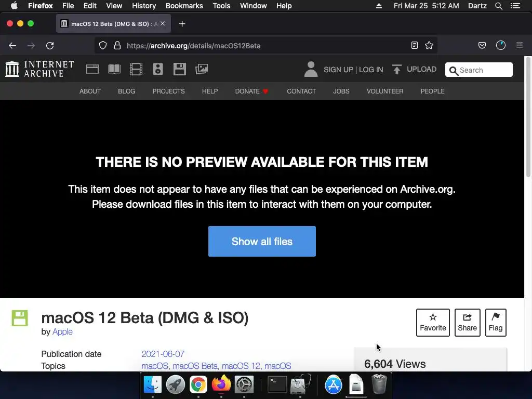Click the Firefox account circular icon
532x399 pixels.
(501, 46)
